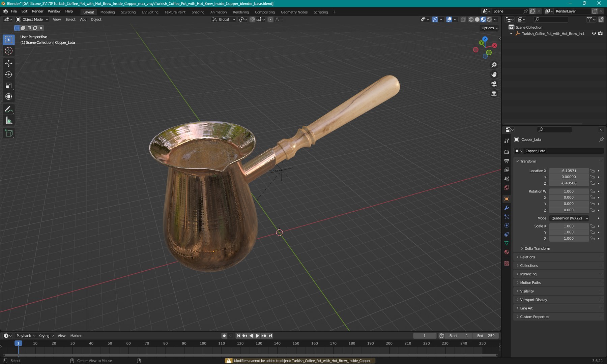Toggle lock for Location Z
The height and width of the screenshot is (364, 607).
pos(592,183)
